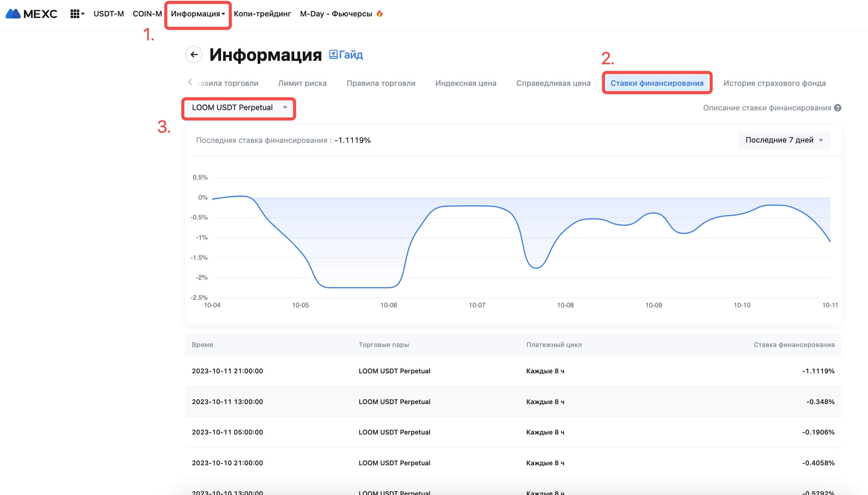Click the Гайд guide icon link
The height and width of the screenshot is (495, 868).
[x=333, y=54]
